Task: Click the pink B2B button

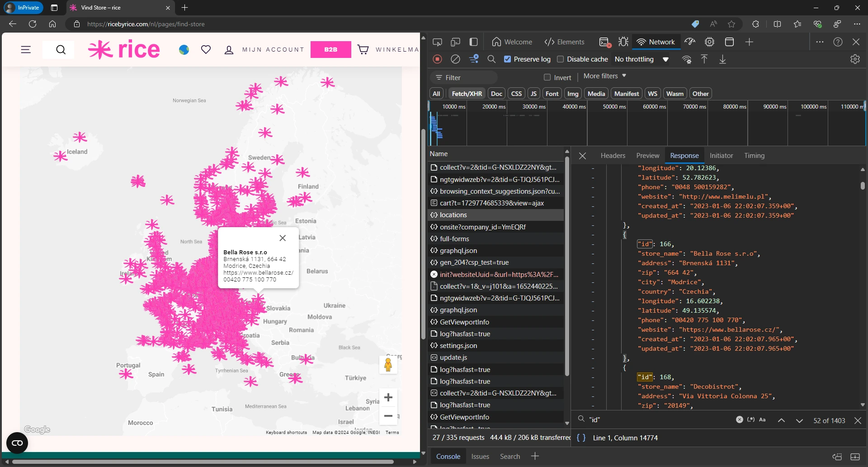Action: (x=330, y=50)
